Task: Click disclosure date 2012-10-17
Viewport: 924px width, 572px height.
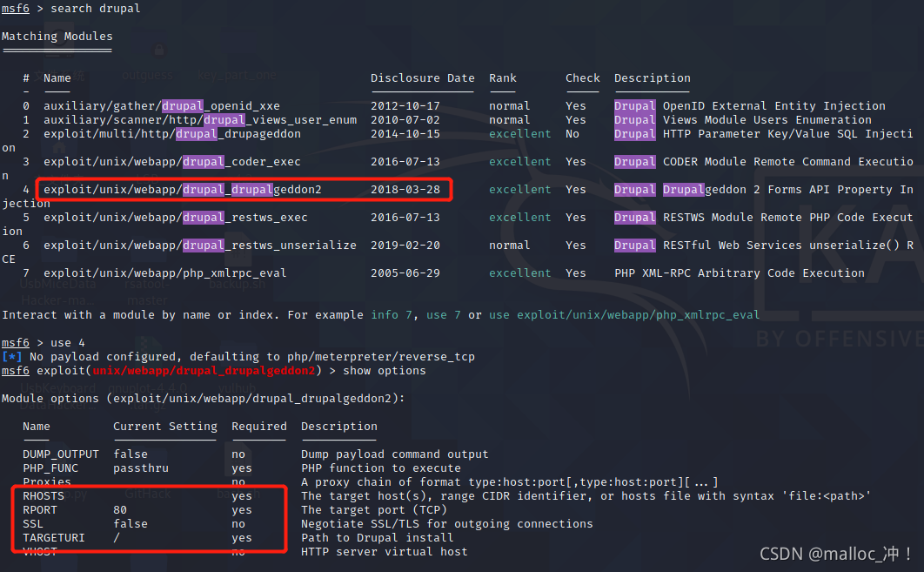Action: click(405, 106)
